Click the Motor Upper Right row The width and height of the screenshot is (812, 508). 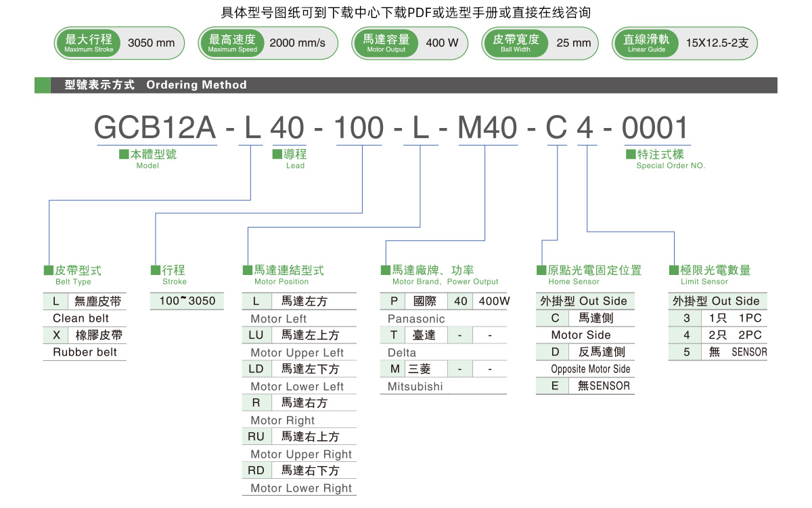(299, 454)
